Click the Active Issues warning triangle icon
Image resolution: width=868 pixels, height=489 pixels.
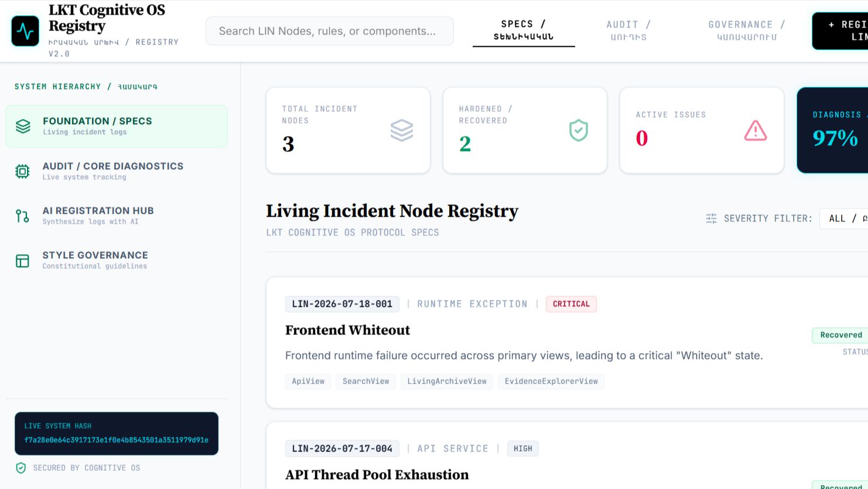click(x=756, y=131)
